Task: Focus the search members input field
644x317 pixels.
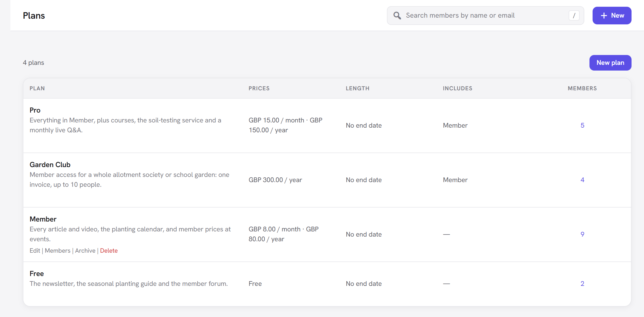Action: coord(485,16)
